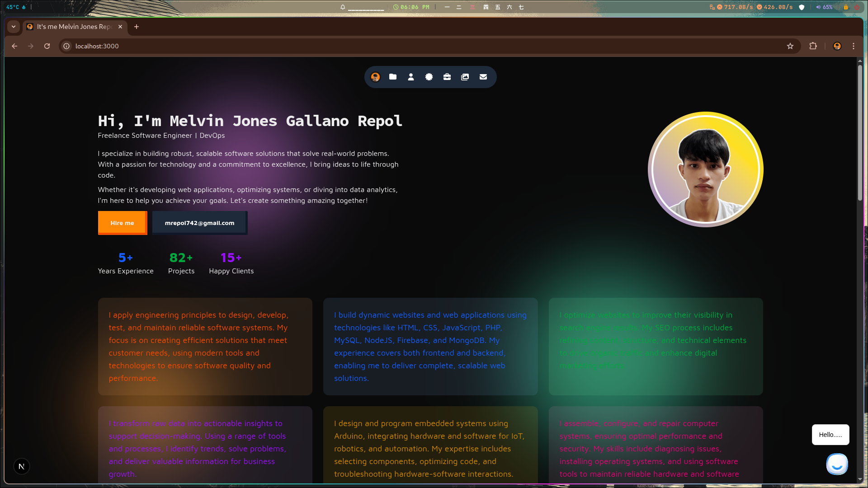Open the briefcase icon for work experience
The height and width of the screenshot is (488, 868).
tap(447, 77)
